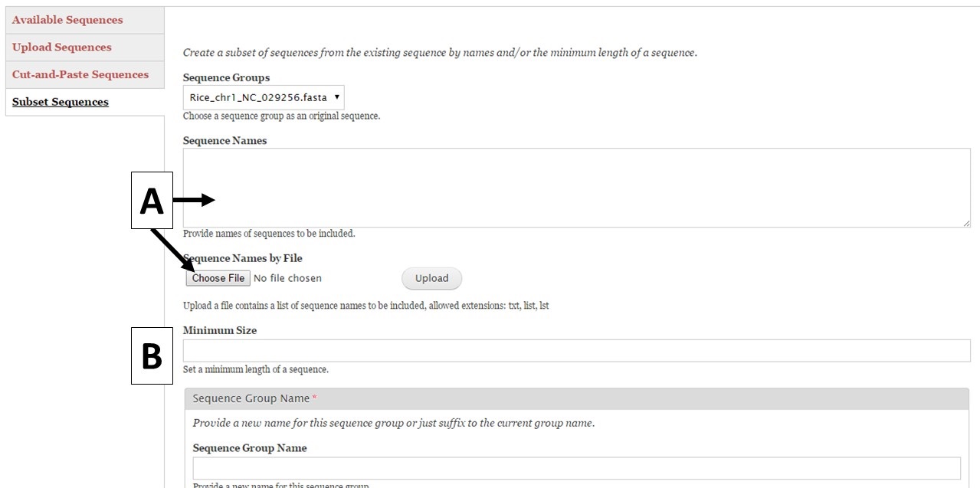Switch to the Upload Sequences tab
Screen dimensions: 980x488
62,47
